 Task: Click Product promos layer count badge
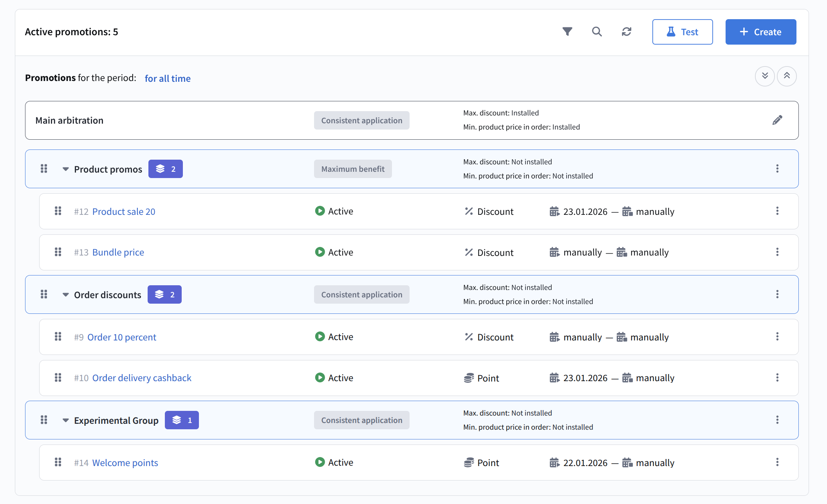coord(165,169)
